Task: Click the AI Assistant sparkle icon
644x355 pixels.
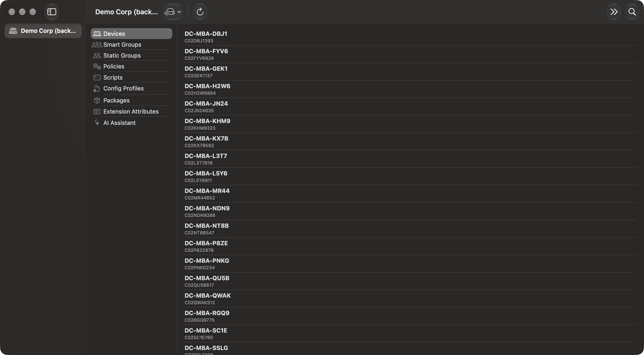Action: click(x=97, y=122)
